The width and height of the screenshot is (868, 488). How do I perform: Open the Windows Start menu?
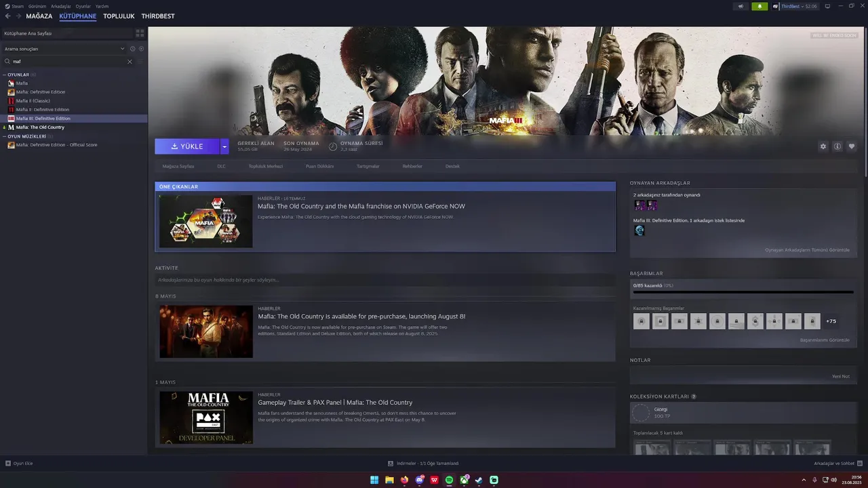point(374,480)
